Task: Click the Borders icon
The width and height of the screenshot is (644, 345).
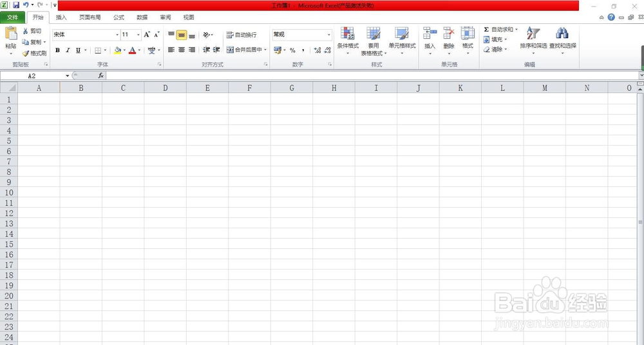Action: click(98, 50)
